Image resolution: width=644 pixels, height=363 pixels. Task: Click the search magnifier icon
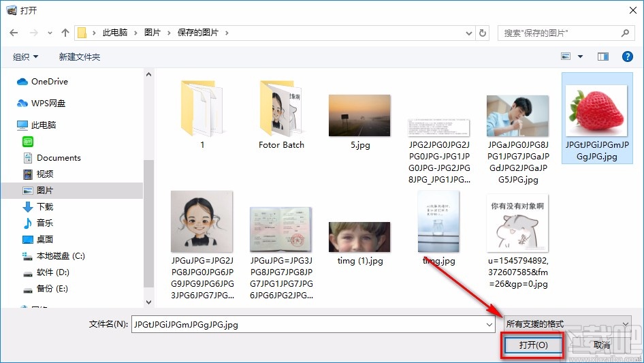[625, 33]
